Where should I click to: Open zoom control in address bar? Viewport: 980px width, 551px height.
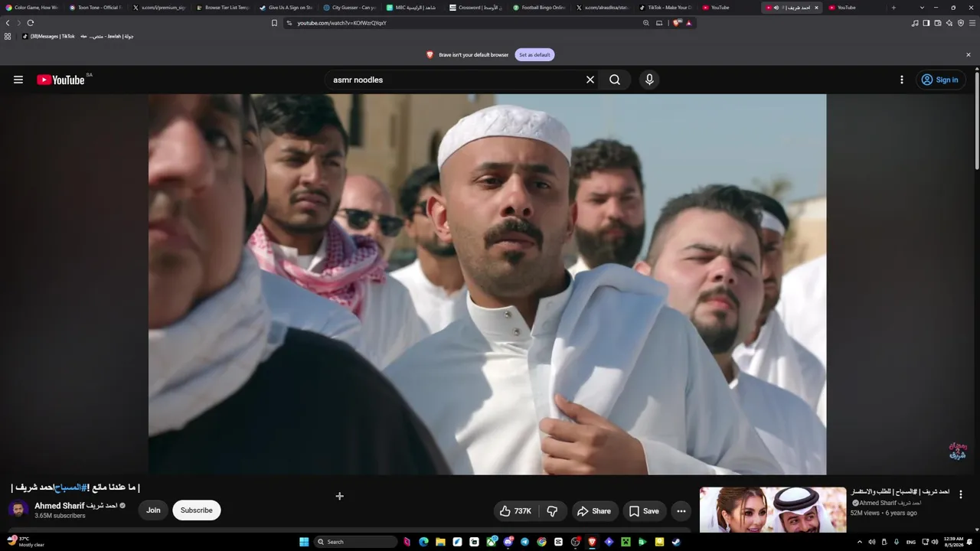click(x=646, y=23)
